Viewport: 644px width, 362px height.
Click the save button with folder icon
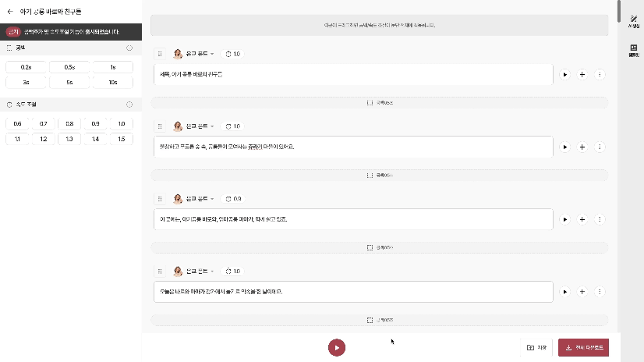[x=536, y=348]
